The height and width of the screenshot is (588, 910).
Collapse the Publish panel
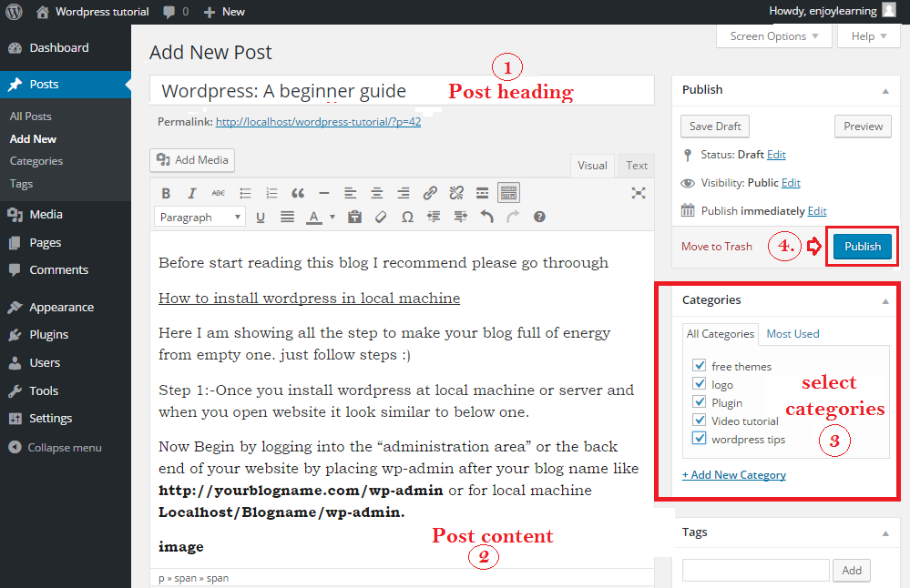click(x=885, y=91)
